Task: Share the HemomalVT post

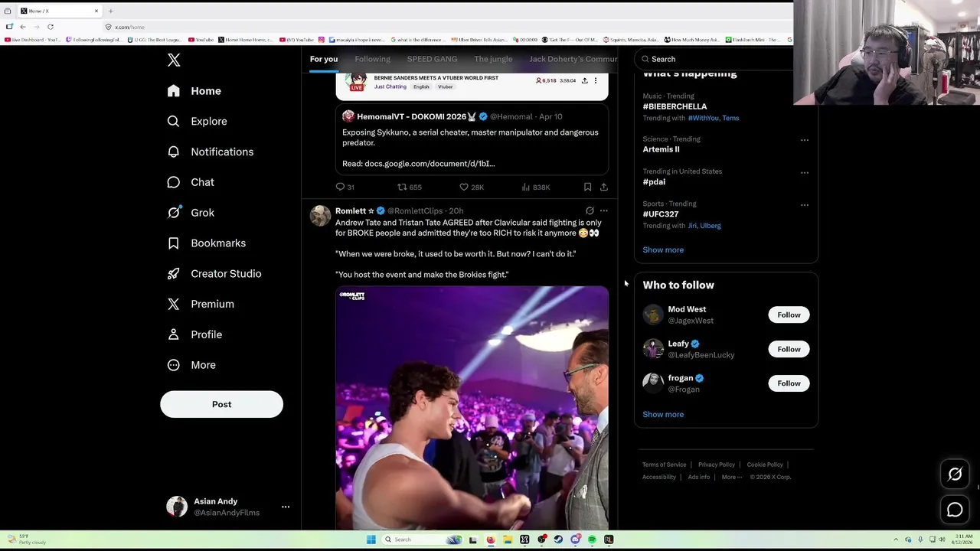Action: 603,187
